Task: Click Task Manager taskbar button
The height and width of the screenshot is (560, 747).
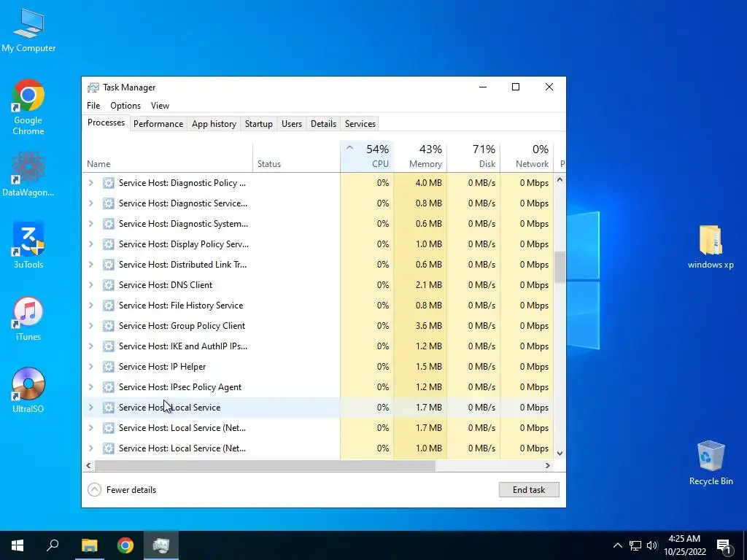Action: (161, 545)
